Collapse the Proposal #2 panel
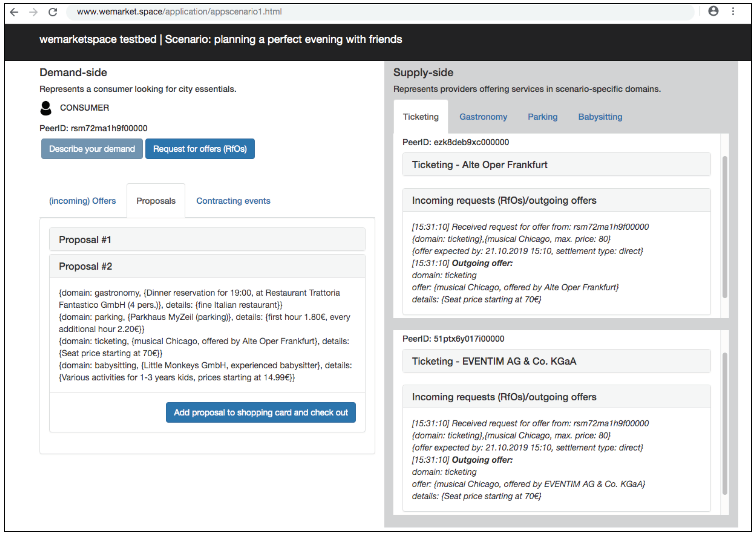The width and height of the screenshot is (756, 536). (207, 266)
